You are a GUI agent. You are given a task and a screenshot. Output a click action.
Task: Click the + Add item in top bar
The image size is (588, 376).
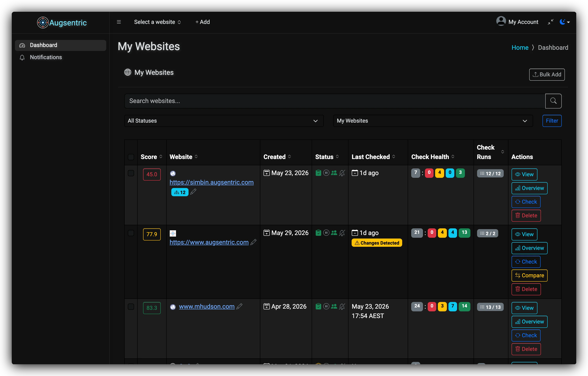[x=202, y=22]
